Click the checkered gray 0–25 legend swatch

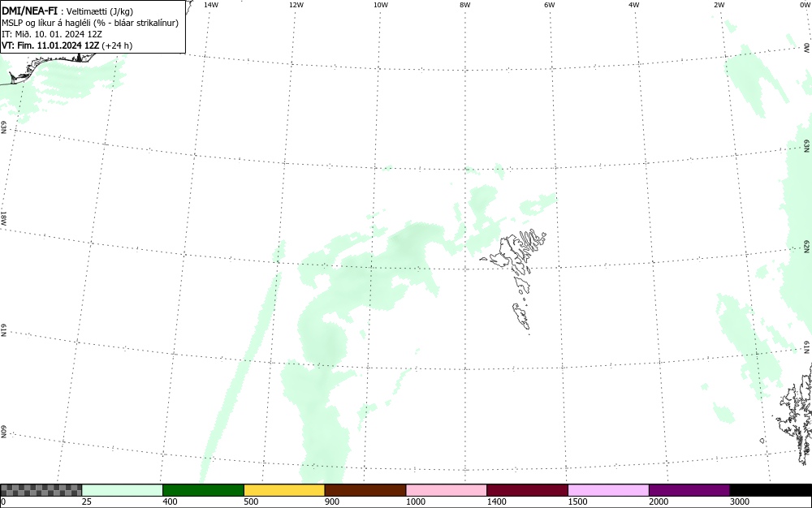tap(41, 490)
